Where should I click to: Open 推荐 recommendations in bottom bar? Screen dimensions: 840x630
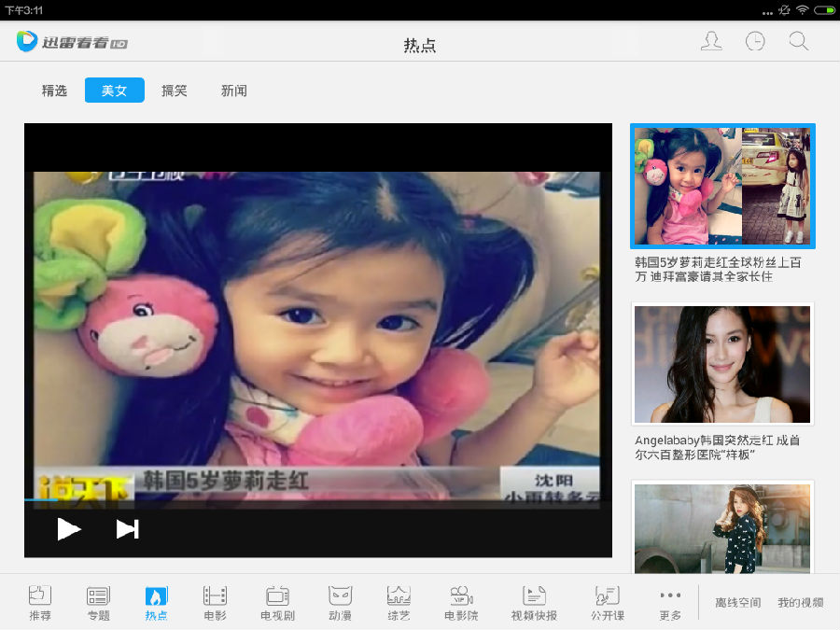(x=40, y=602)
